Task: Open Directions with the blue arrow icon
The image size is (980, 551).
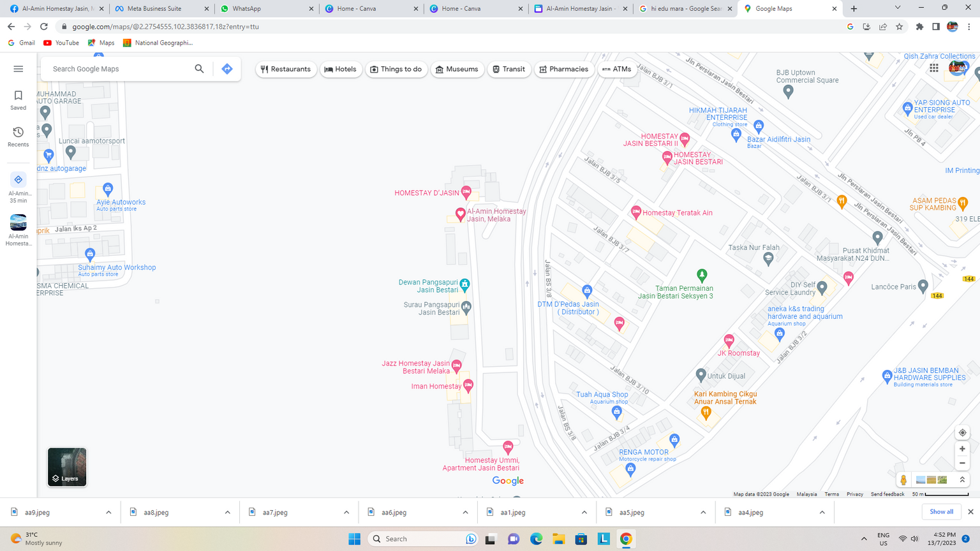Action: click(x=227, y=69)
